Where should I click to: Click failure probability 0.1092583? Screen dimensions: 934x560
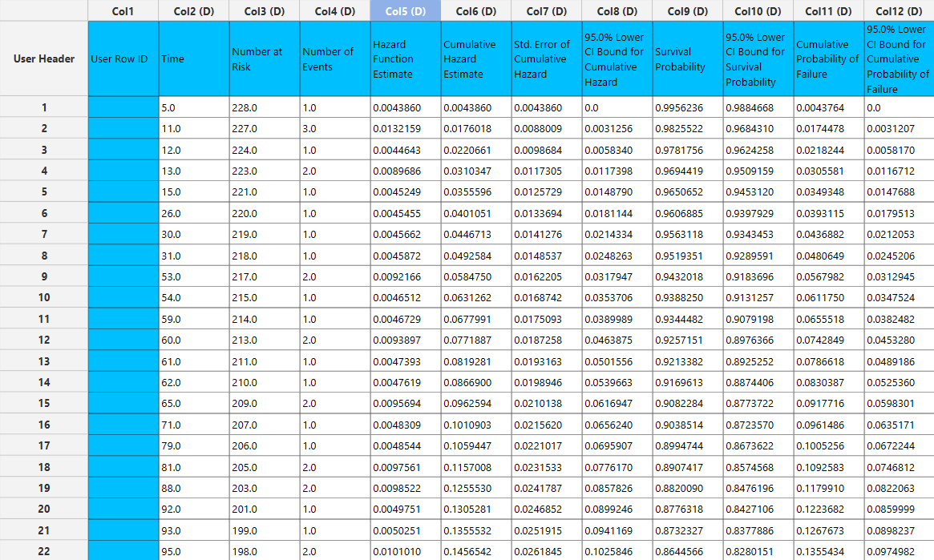(828, 467)
